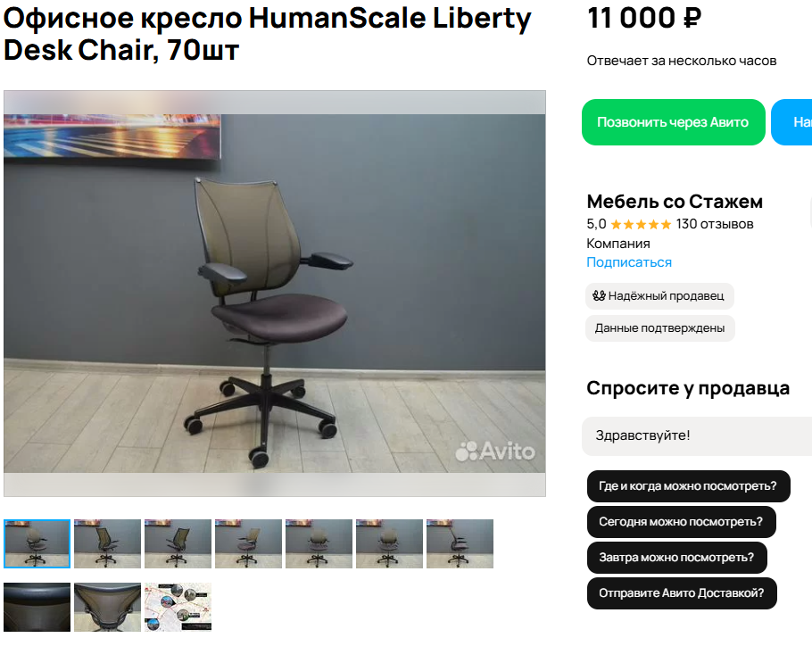Select the second chair thumbnail

coord(107,543)
